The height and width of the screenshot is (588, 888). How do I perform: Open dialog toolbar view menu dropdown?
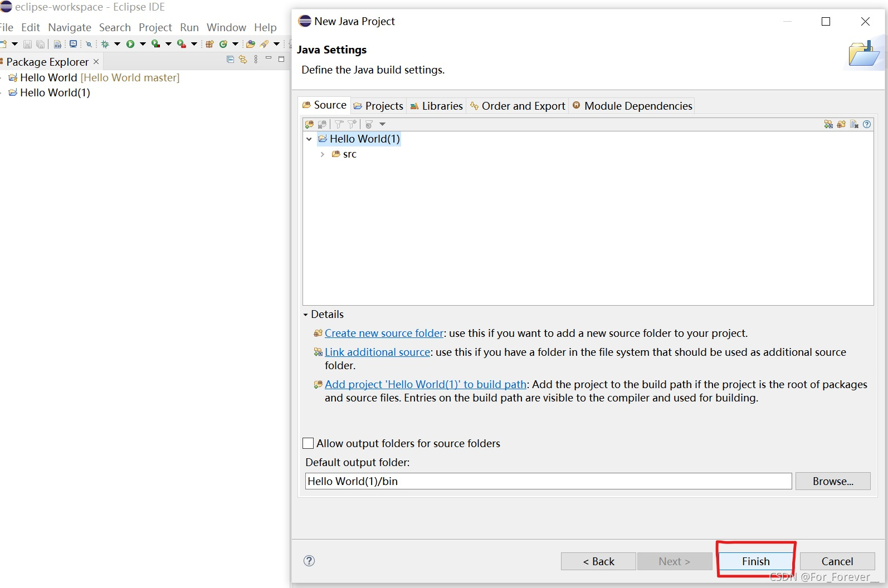(382, 124)
